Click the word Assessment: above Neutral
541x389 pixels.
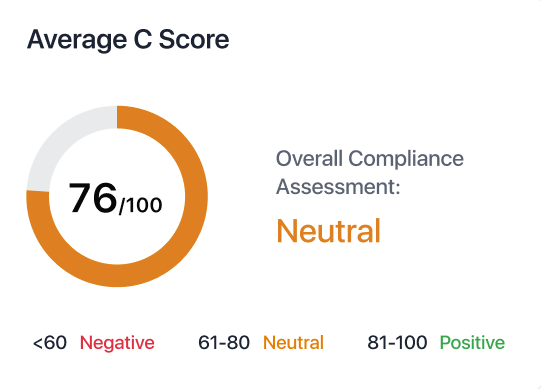click(338, 187)
